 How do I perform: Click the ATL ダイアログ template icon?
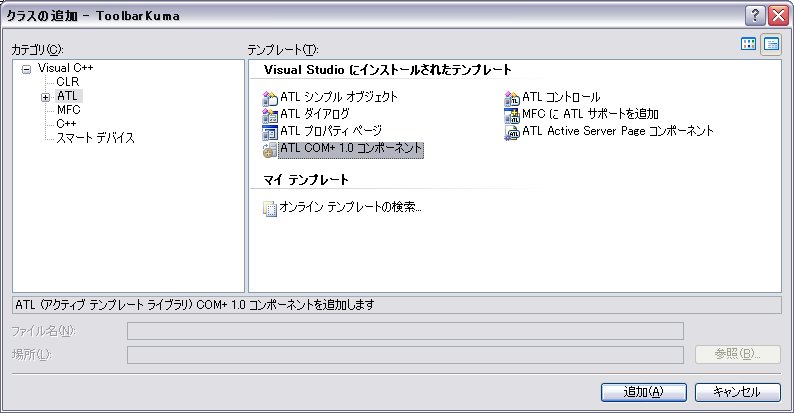(x=270, y=115)
